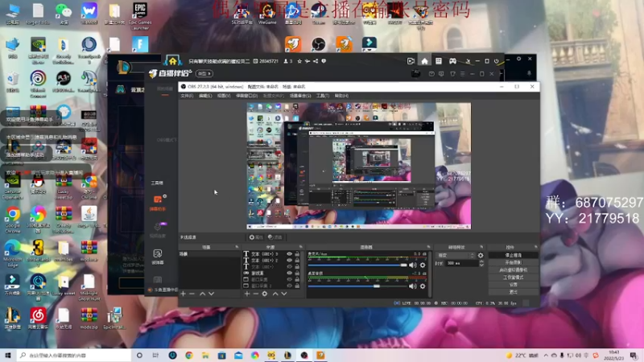The width and height of the screenshot is (644, 362).
Task: Toggle lock of first text source
Action: point(297,254)
